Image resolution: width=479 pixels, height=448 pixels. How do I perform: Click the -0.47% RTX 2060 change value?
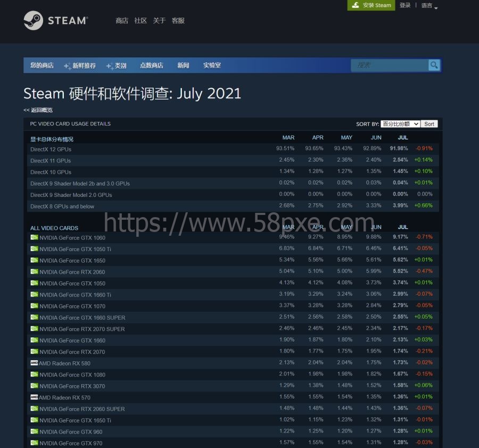pyautogui.click(x=424, y=271)
